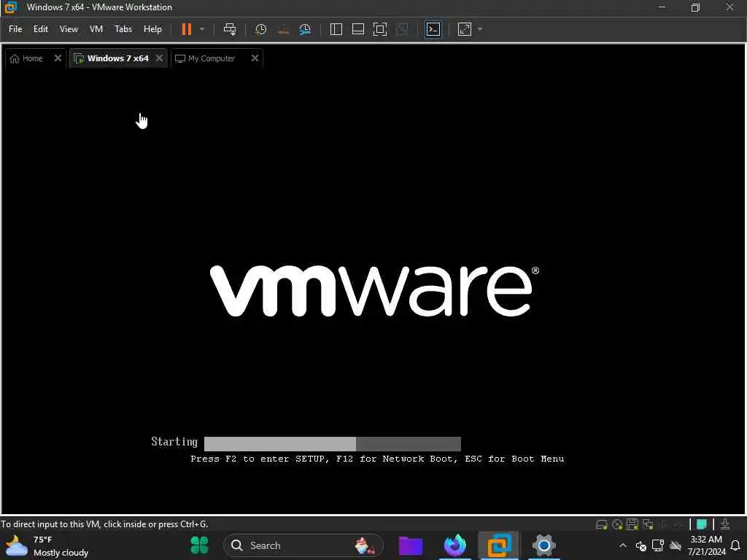The image size is (747, 560).
Task: Open the power options dropdown arrow beside pause
Action: (202, 29)
